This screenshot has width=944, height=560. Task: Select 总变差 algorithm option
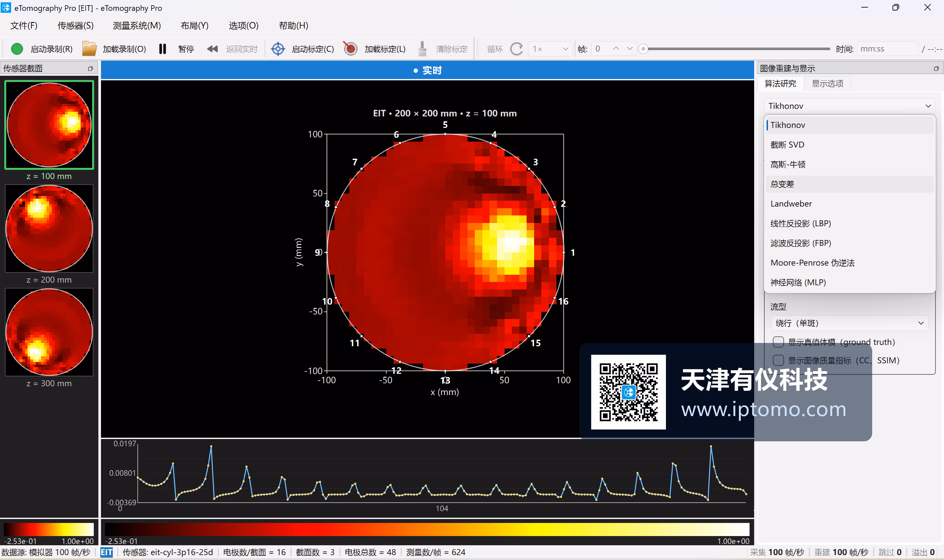pyautogui.click(x=850, y=184)
